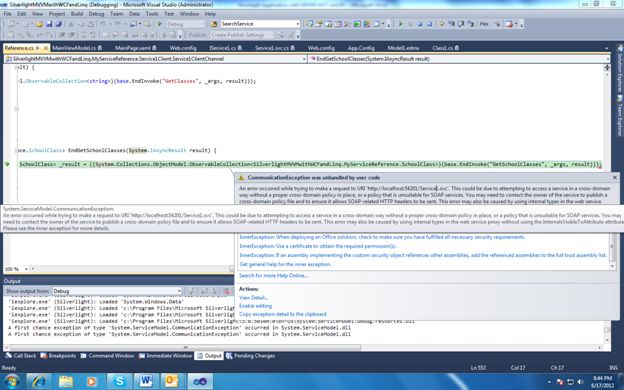Click the Step Out icon
624x390 pixels.
pos(470,24)
